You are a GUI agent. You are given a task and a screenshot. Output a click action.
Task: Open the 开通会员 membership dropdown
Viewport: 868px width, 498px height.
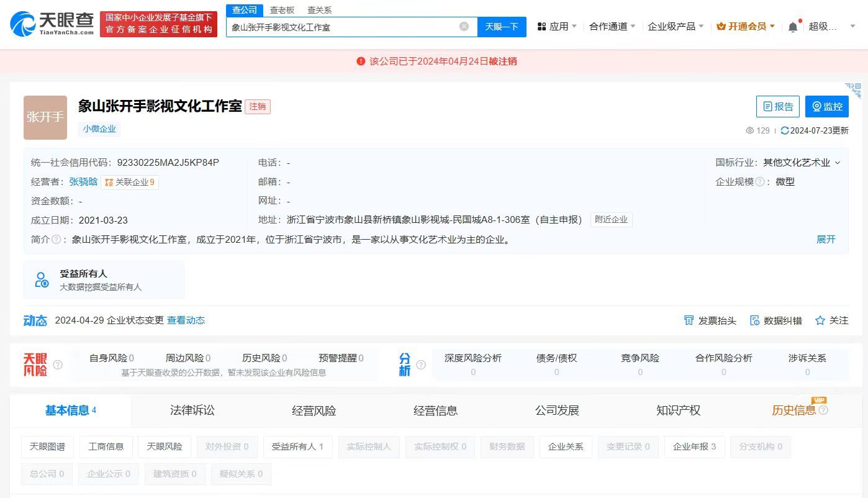click(745, 26)
